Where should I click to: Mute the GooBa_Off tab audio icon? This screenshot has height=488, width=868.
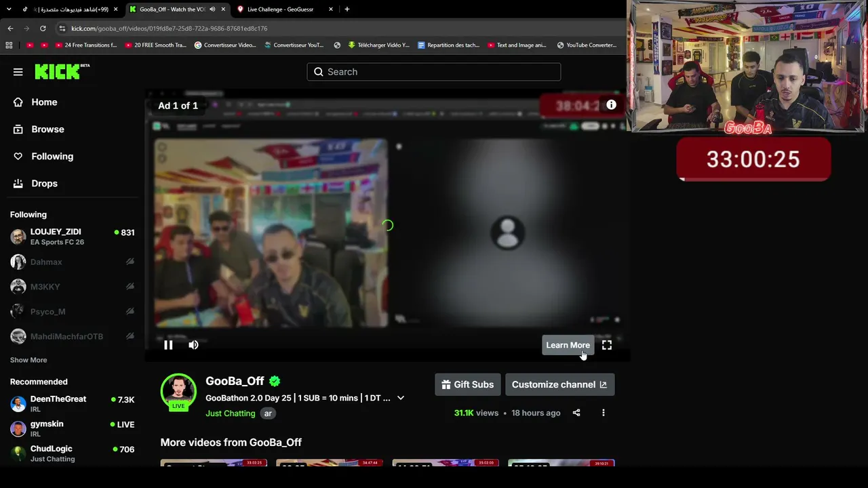[x=213, y=9]
